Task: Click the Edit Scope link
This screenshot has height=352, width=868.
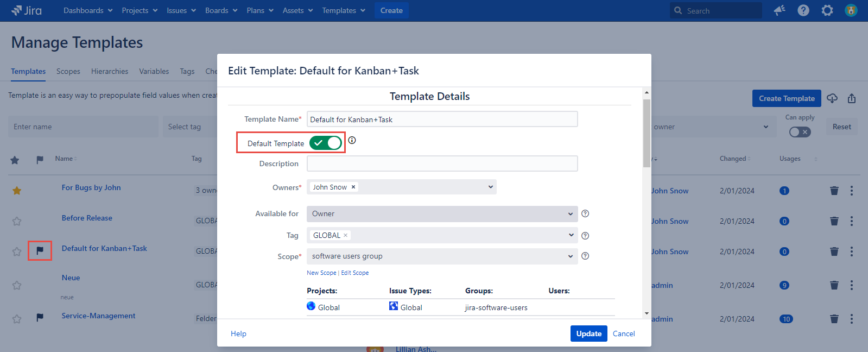Action: coord(355,273)
